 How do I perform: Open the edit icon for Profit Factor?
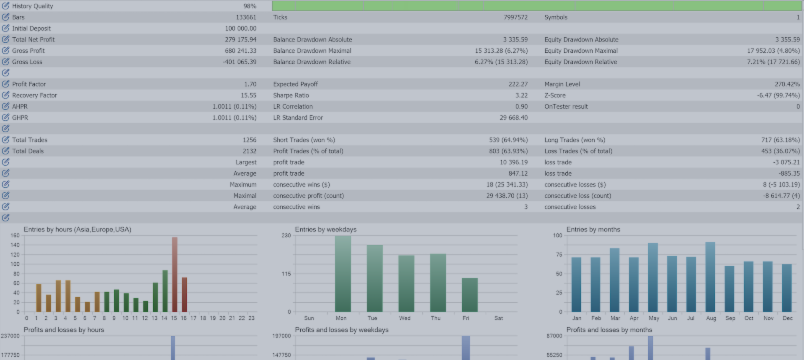click(6, 84)
